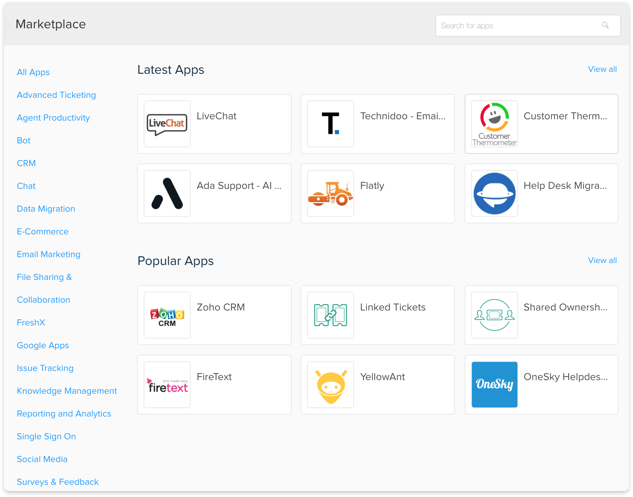Open Reporting and Analytics category
This screenshot has width=633, height=497.
[64, 414]
